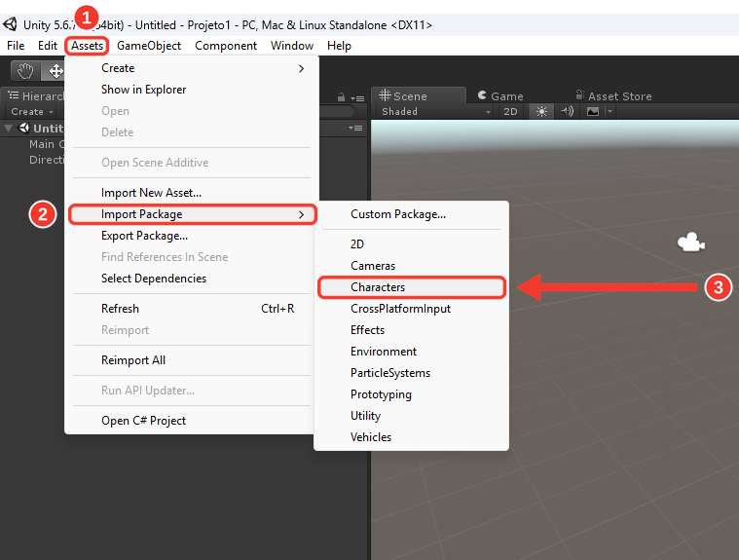739x560 pixels.
Task: Open the GameObject menu
Action: [x=149, y=46]
